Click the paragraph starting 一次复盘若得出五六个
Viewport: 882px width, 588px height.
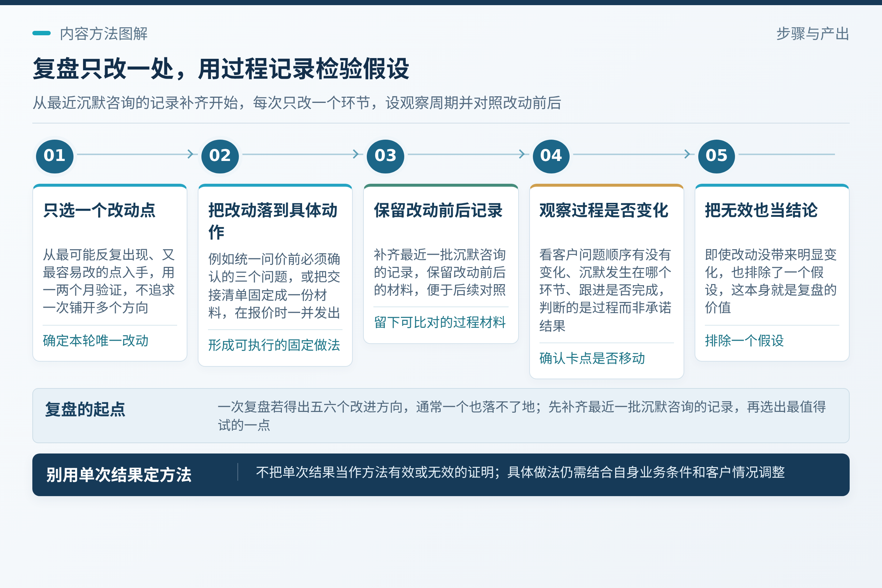click(x=521, y=416)
